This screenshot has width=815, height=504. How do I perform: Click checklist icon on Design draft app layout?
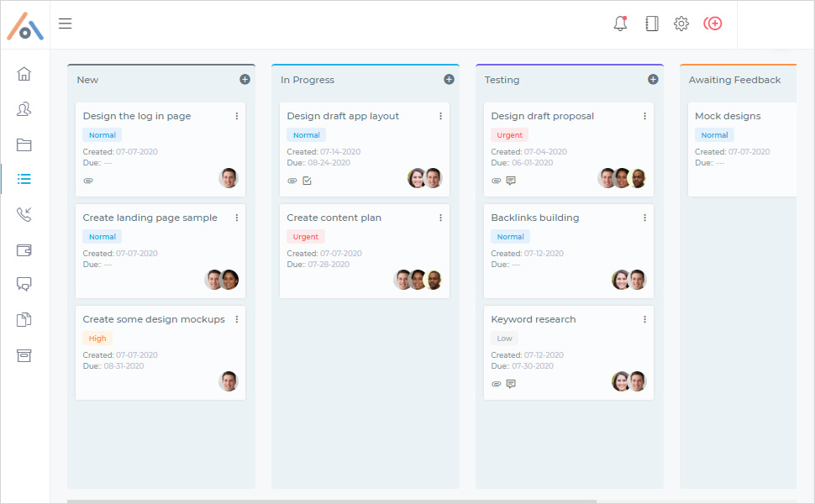307,181
